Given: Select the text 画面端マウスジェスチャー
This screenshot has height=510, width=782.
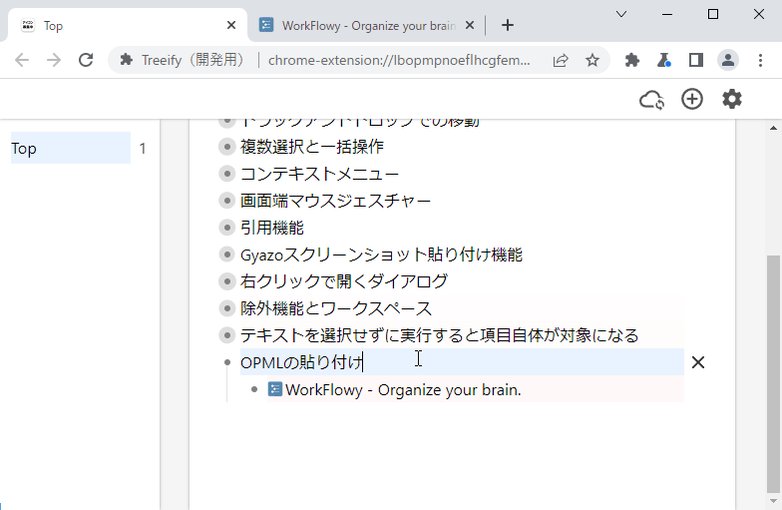Looking at the screenshot, I should point(336,200).
